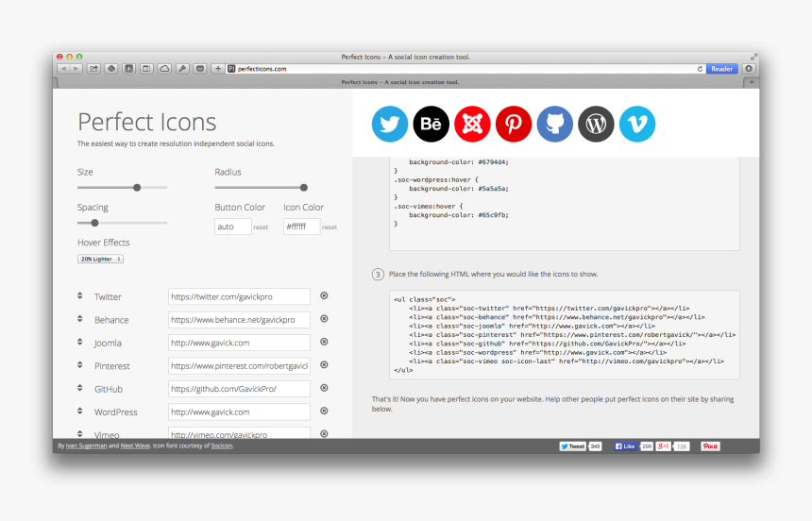Click the HTML code snippet box
812x521 pixels.
pos(565,334)
